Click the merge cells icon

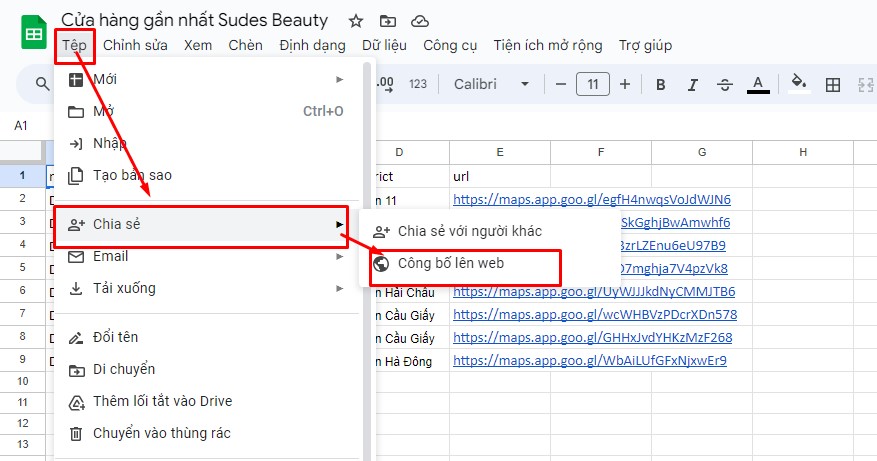tap(866, 84)
